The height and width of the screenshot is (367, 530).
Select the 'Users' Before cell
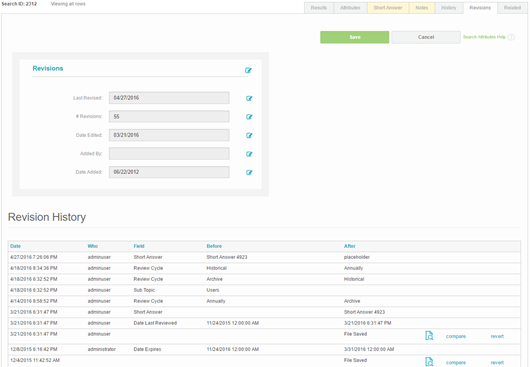(x=213, y=290)
